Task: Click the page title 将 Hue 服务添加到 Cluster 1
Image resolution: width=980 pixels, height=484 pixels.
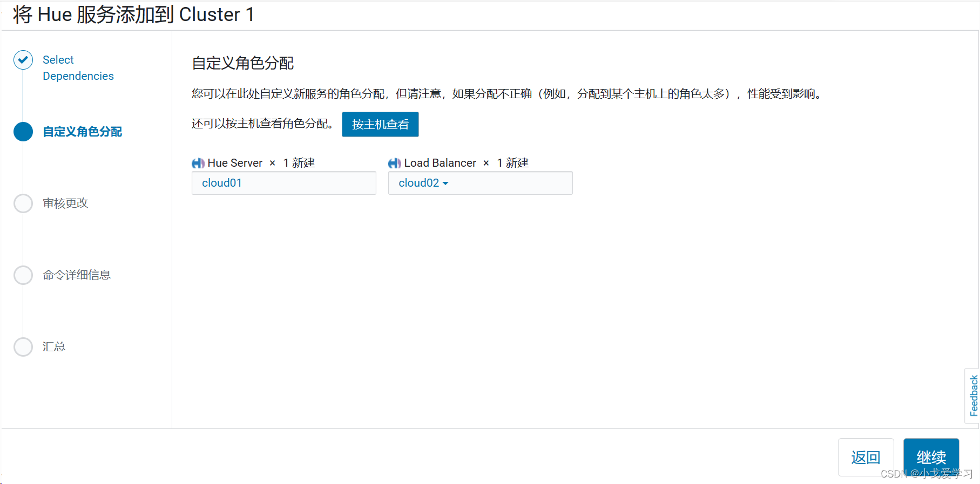Action: [x=133, y=15]
